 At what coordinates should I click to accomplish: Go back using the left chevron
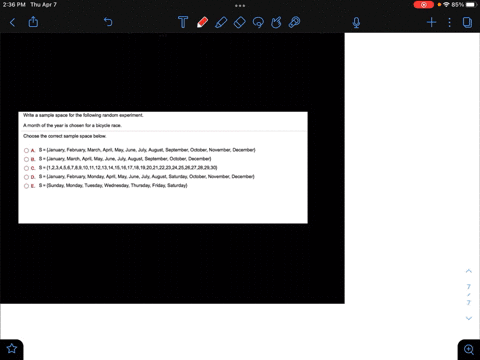coord(12,22)
